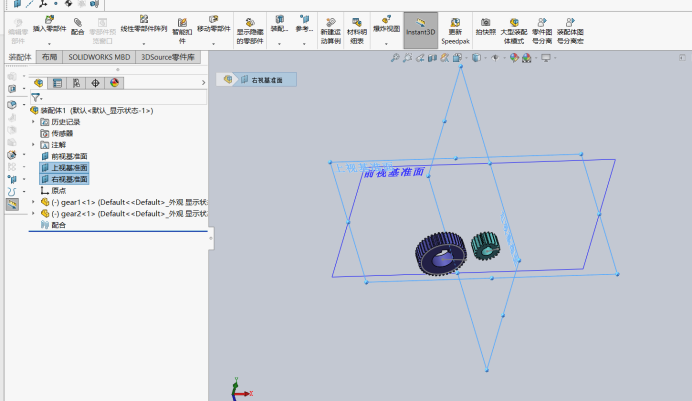Expand the 注解 annotations folder
Screen dimensions: 692x401
click(33, 145)
